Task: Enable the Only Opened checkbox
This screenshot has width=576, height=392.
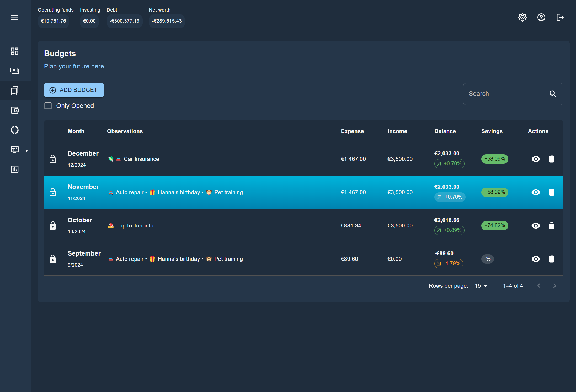Action: [48, 106]
